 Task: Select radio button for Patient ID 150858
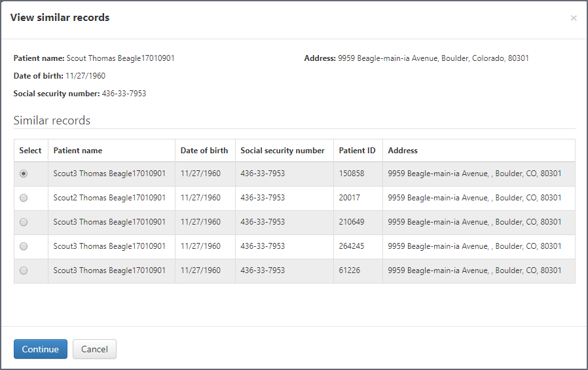(24, 174)
